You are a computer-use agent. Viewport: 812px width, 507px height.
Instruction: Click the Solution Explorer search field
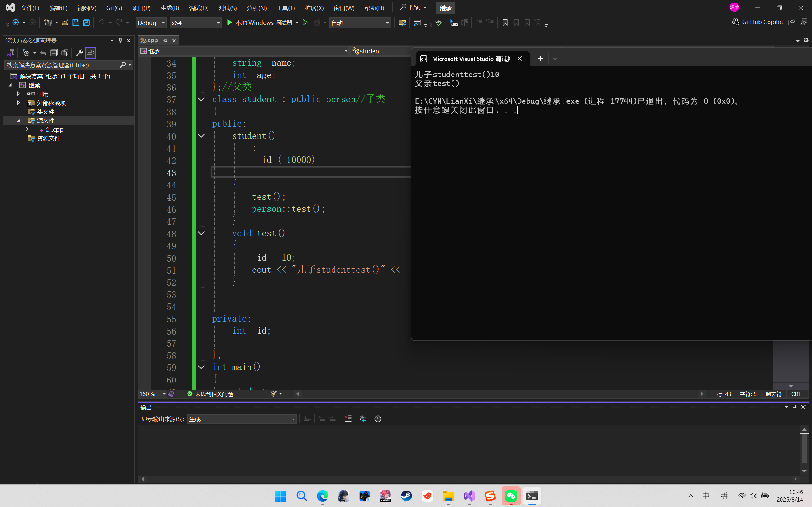[x=62, y=65]
